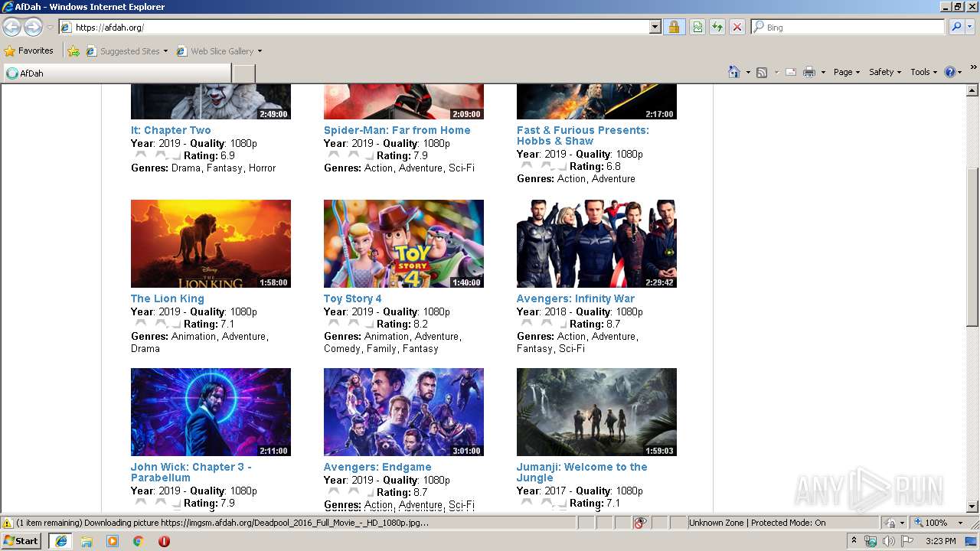Click the Compatibility View icon
980x551 pixels.
click(697, 28)
